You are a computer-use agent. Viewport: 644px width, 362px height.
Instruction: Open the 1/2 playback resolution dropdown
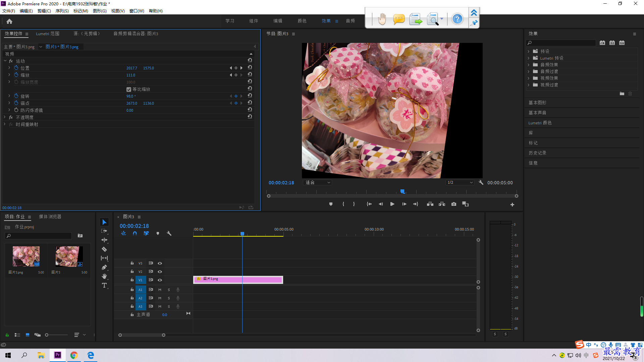(x=460, y=182)
